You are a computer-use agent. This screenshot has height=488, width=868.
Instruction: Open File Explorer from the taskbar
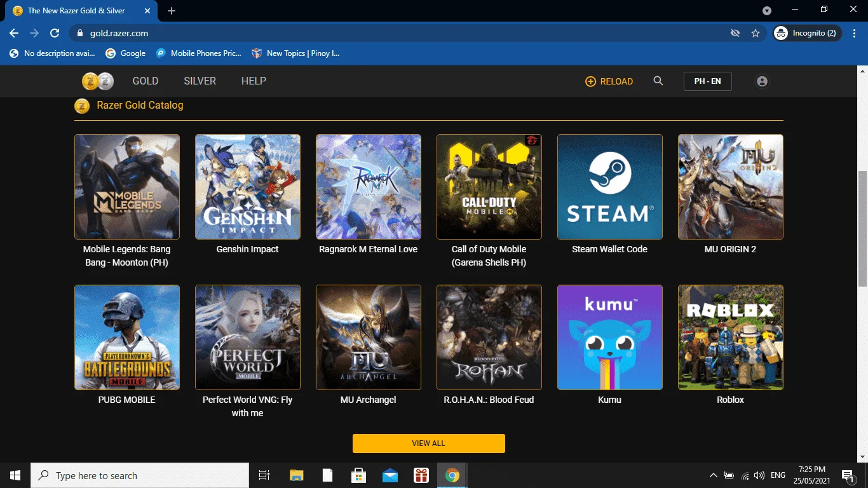click(x=297, y=475)
